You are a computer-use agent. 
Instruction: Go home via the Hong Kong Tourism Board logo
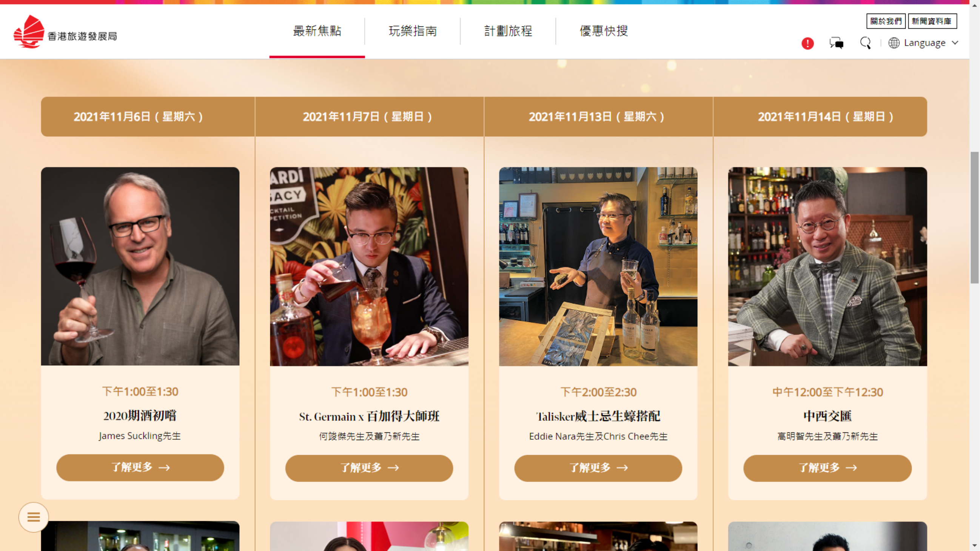(x=65, y=32)
